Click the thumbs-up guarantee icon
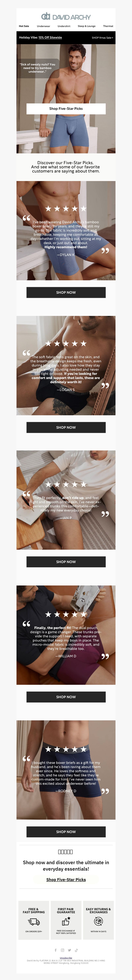 [x=66, y=921]
